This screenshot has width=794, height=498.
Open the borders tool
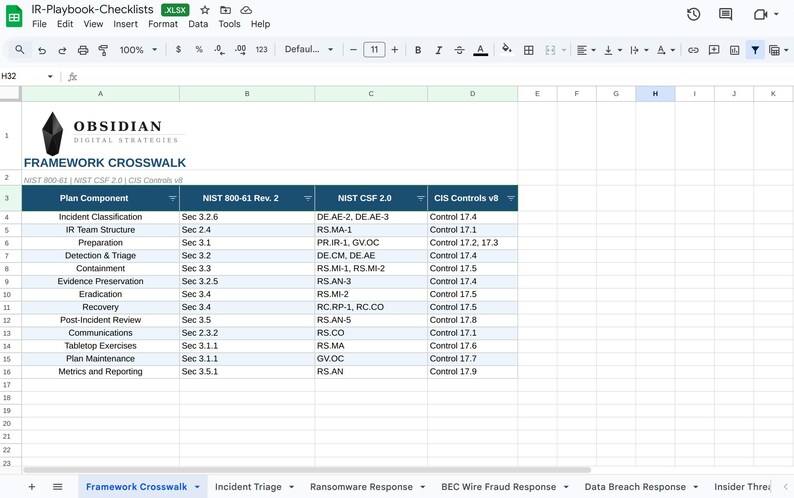click(529, 50)
